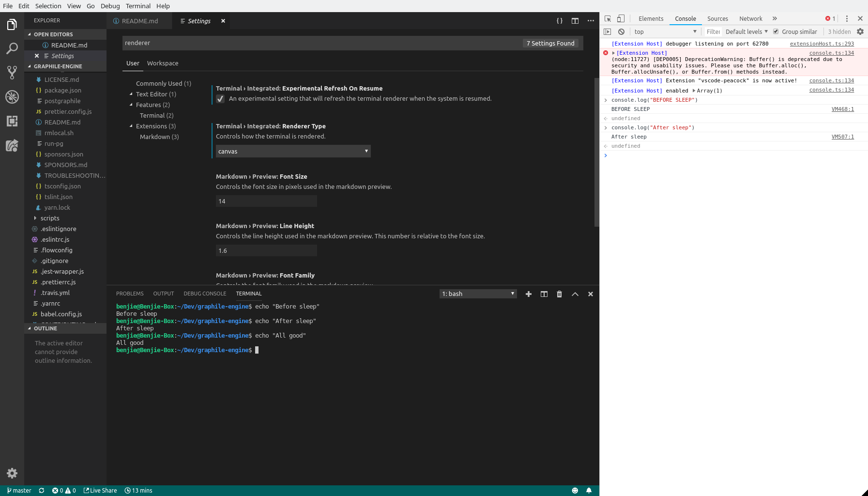This screenshot has height=496, width=868.
Task: Create a new terminal with plus icon
Action: click(529, 294)
